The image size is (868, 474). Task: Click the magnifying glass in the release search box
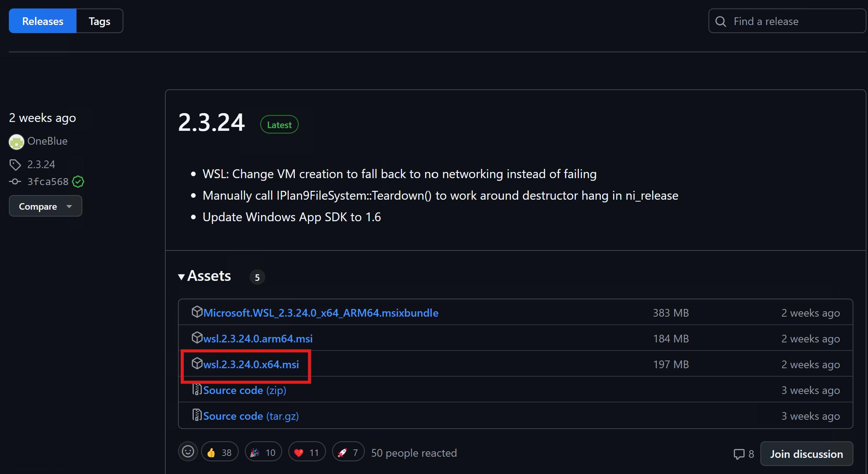tap(721, 21)
